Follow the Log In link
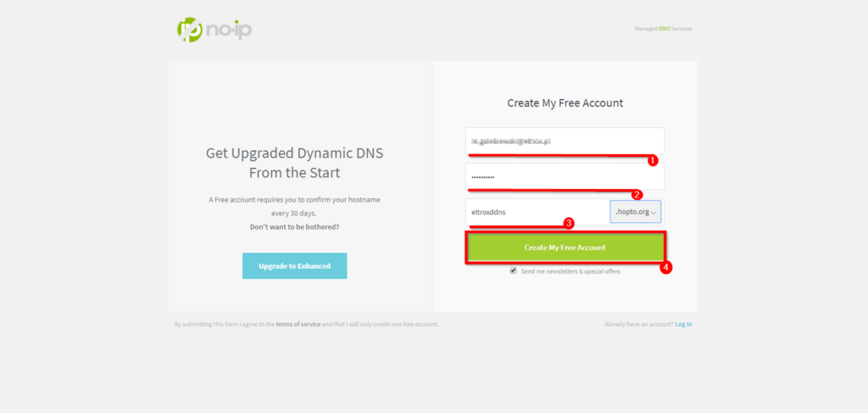Viewport: 868px width, 413px height. [x=683, y=324]
